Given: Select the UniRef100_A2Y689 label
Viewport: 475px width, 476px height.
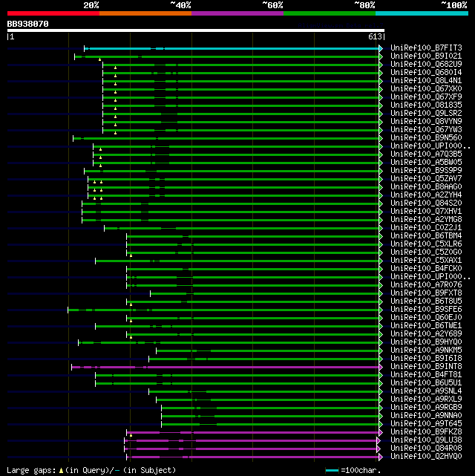Looking at the screenshot, I should point(426,334).
